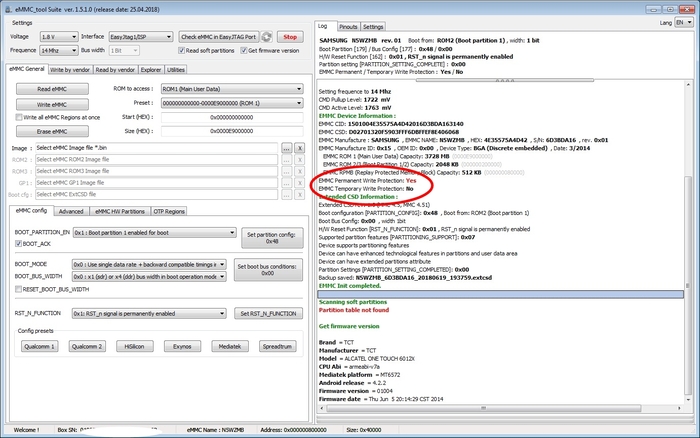The width and height of the screenshot is (700, 438).
Task: Open the eMMC HW Partitions tab
Action: pyautogui.click(x=120, y=211)
